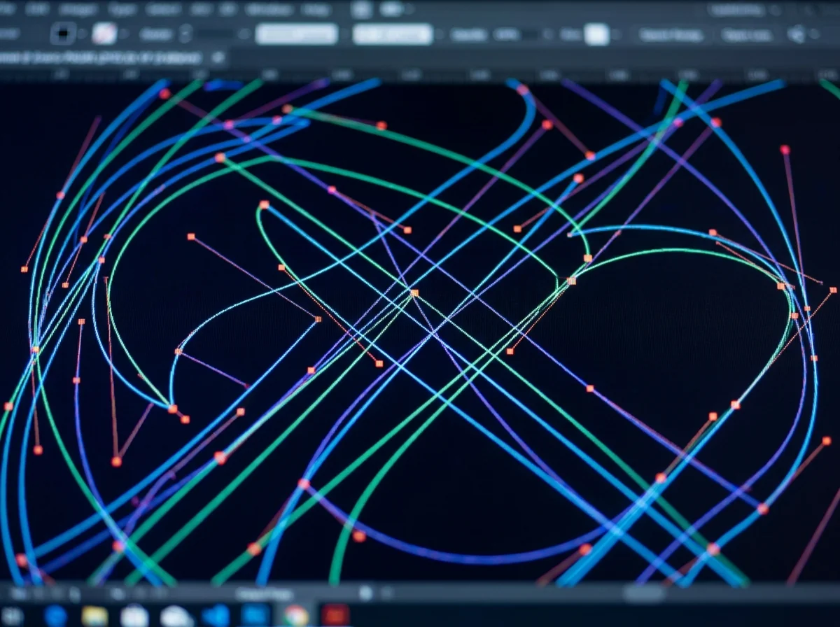Open the Variable Width Profile dropdown
This screenshot has width=840, height=627.
coord(297,34)
